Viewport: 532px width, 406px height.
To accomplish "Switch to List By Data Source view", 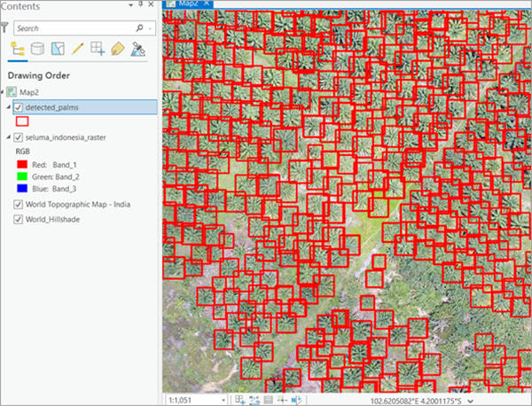I will [36, 49].
